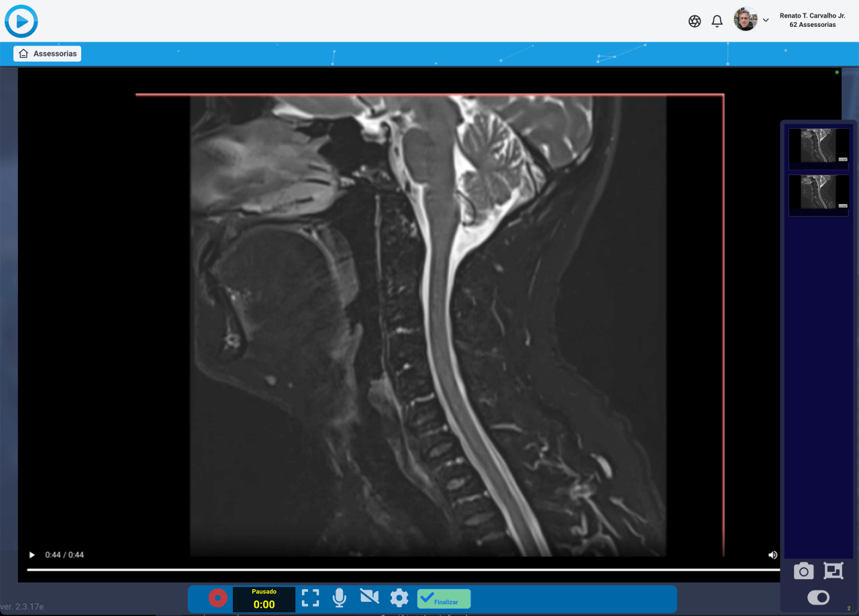
Task: Go to Assessorias home
Action: click(x=47, y=53)
